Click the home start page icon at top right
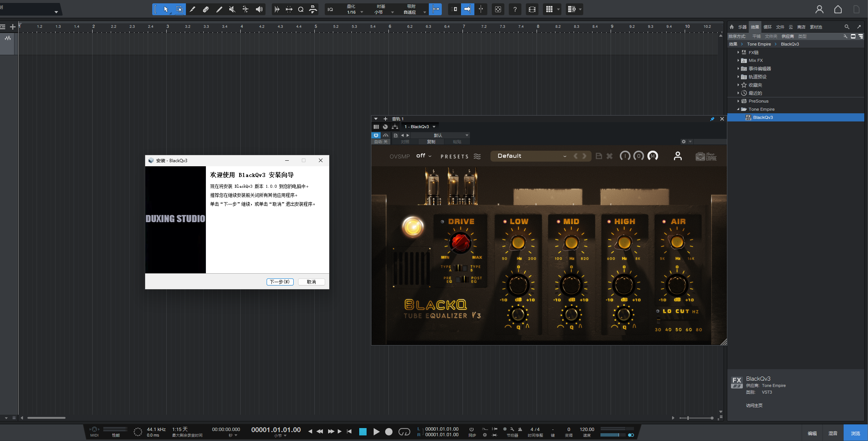 click(838, 9)
